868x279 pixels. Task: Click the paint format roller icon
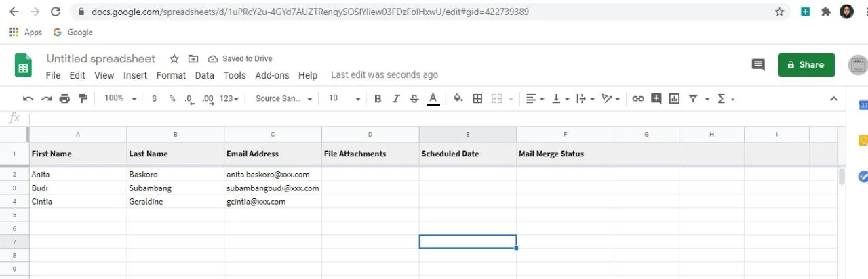coord(83,98)
